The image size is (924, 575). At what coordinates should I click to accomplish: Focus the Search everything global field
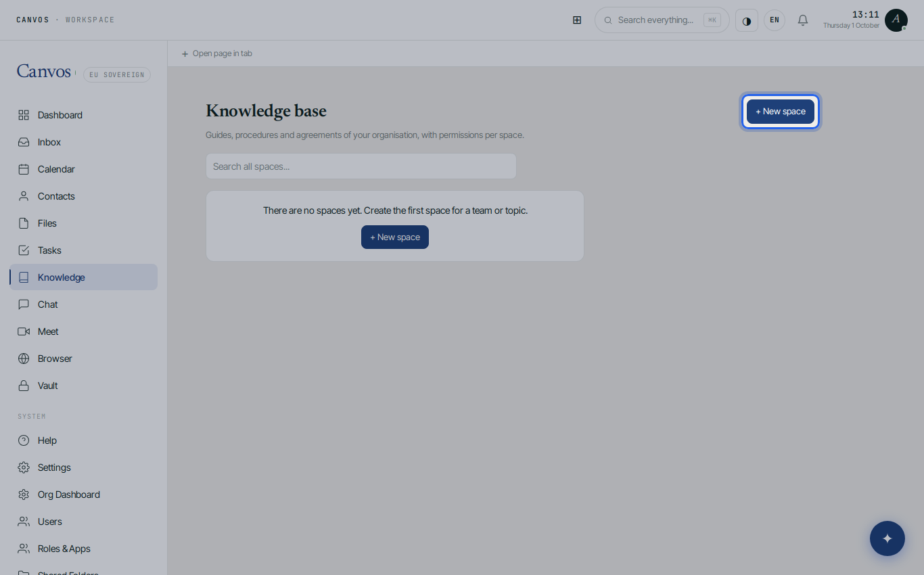662,20
